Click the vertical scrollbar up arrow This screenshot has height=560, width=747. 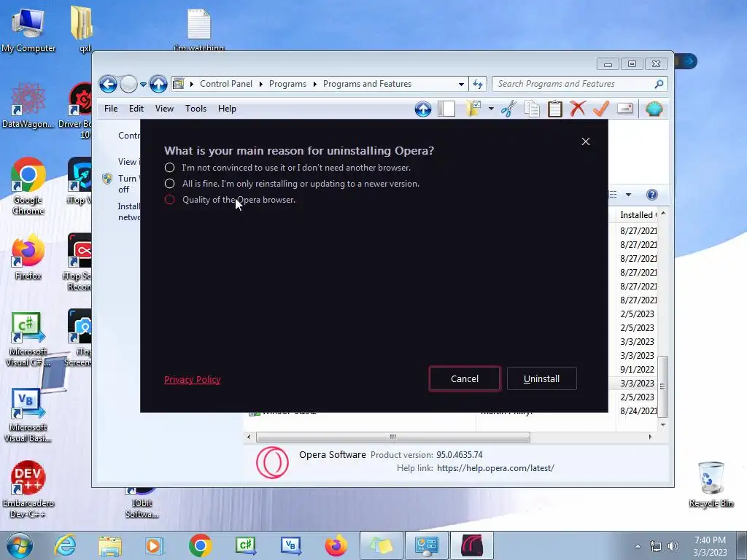click(662, 214)
